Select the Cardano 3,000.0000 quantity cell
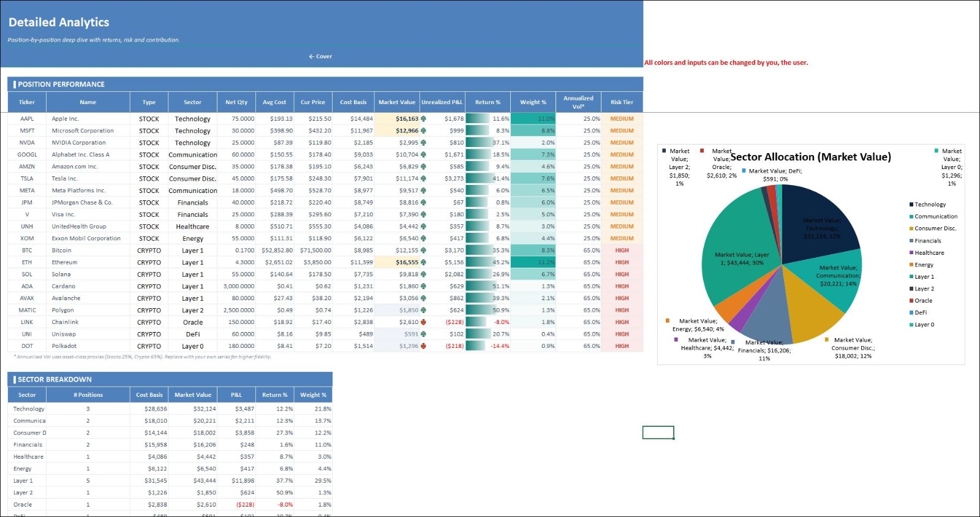980x517 pixels. (235, 286)
